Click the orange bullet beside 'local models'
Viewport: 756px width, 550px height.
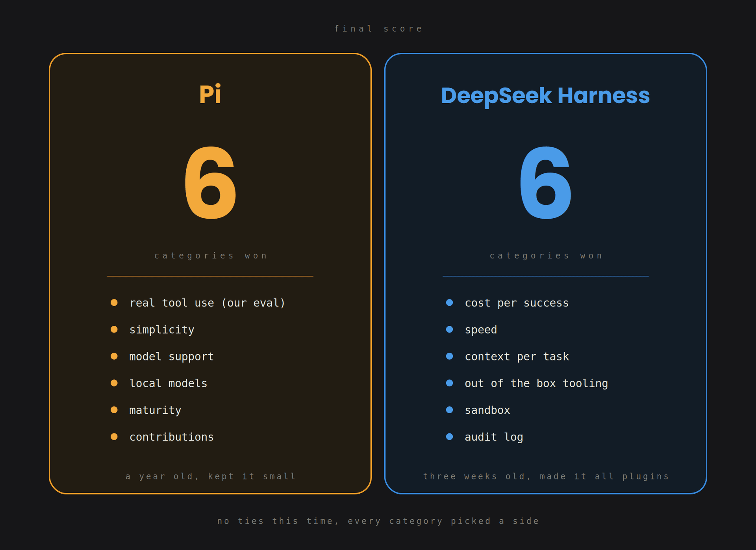(x=114, y=383)
